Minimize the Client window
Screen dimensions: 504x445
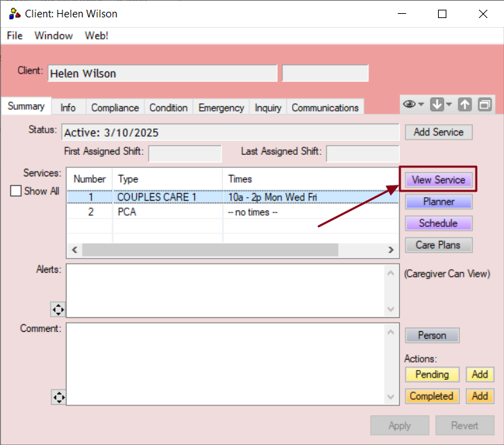[402, 14]
